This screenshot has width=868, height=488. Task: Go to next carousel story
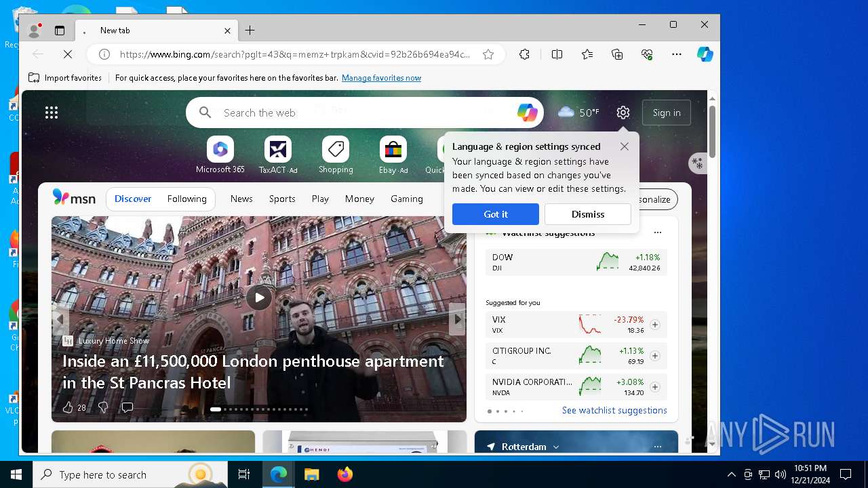458,319
